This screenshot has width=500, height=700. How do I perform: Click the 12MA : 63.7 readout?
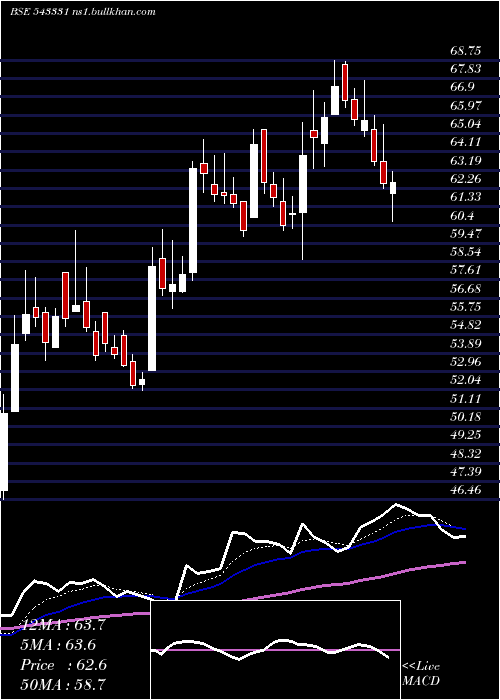click(64, 625)
